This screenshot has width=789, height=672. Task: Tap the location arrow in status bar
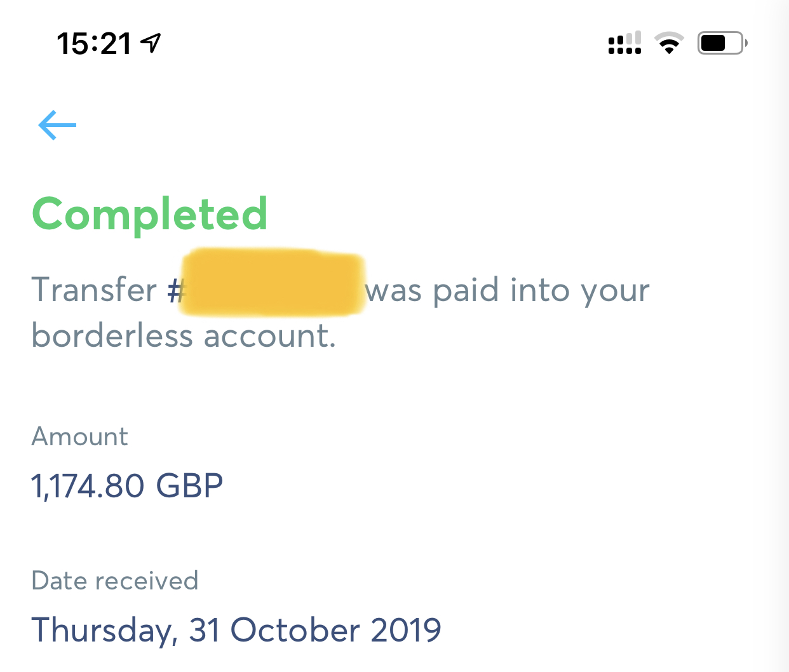click(151, 43)
